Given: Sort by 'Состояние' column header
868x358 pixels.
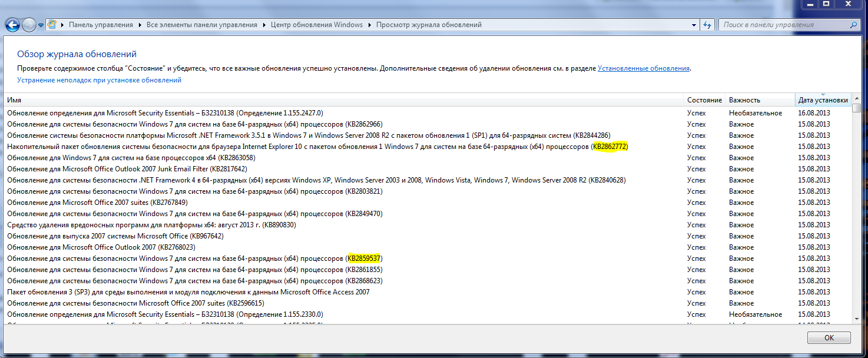Looking at the screenshot, I should (x=704, y=100).
